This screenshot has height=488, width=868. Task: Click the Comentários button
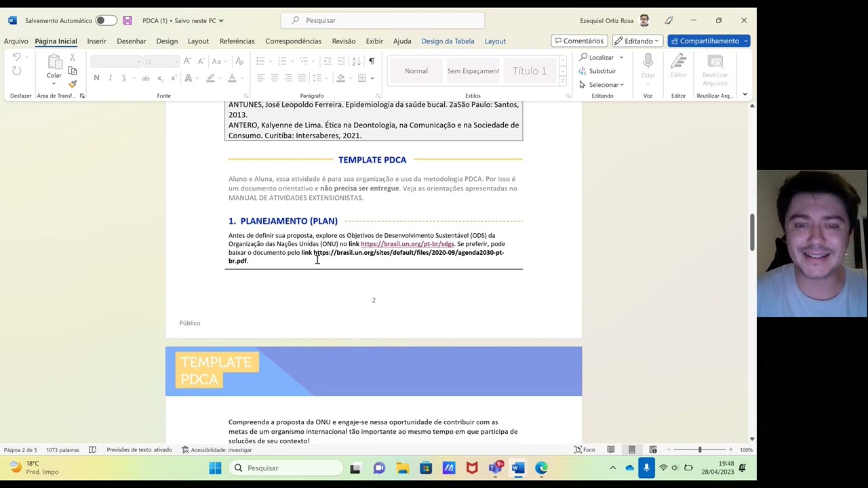578,41
